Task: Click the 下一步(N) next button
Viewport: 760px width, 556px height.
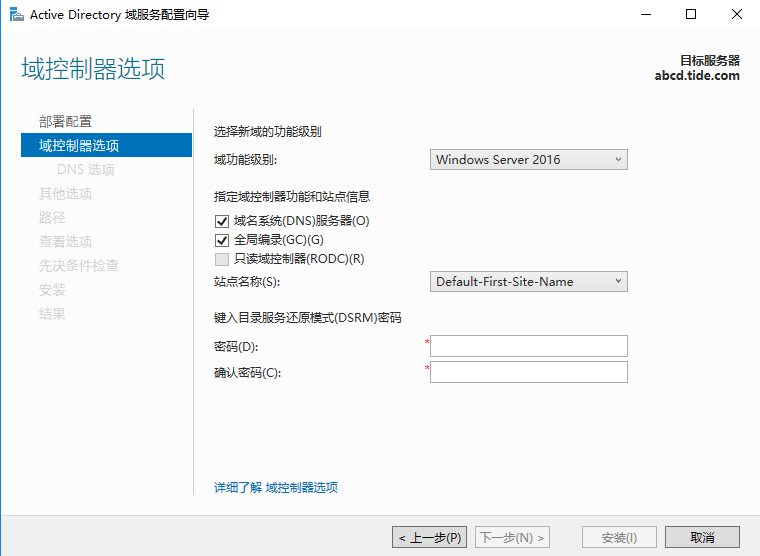Action: pyautogui.click(x=512, y=537)
